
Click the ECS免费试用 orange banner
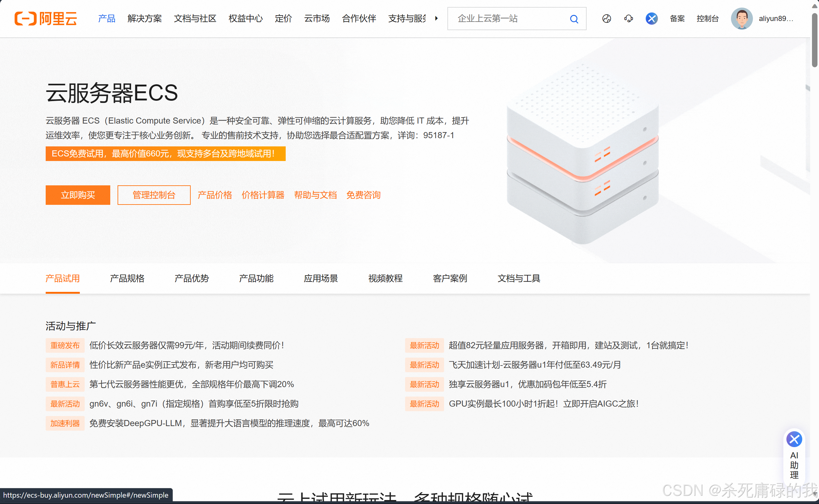pos(165,154)
